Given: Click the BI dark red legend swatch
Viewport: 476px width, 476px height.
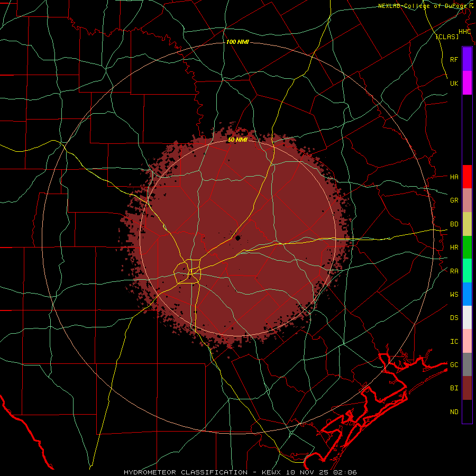Looking at the screenshot, I should (467, 388).
